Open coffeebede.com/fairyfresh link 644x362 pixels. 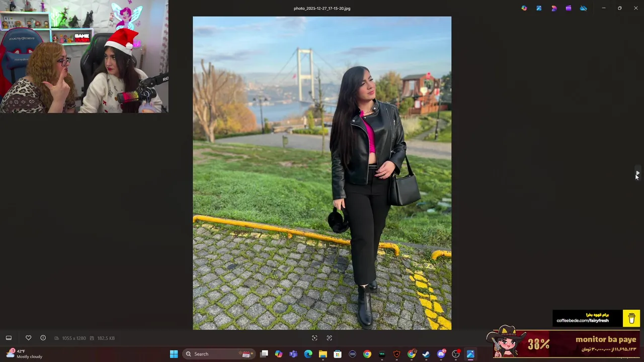pos(583,320)
